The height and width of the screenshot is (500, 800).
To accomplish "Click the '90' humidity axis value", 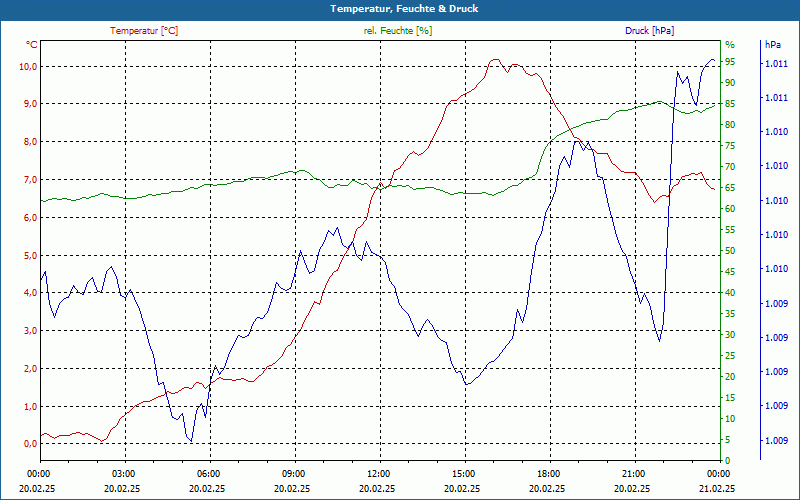I will pos(730,83).
